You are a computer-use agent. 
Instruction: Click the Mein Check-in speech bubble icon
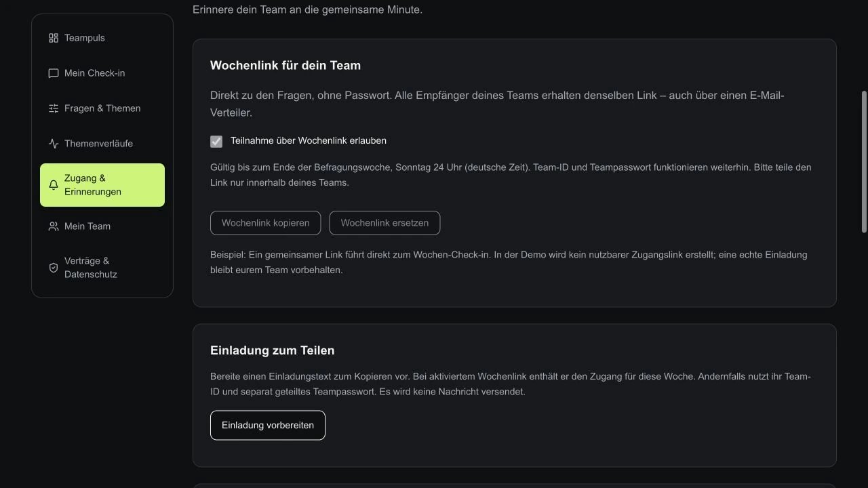(54, 73)
